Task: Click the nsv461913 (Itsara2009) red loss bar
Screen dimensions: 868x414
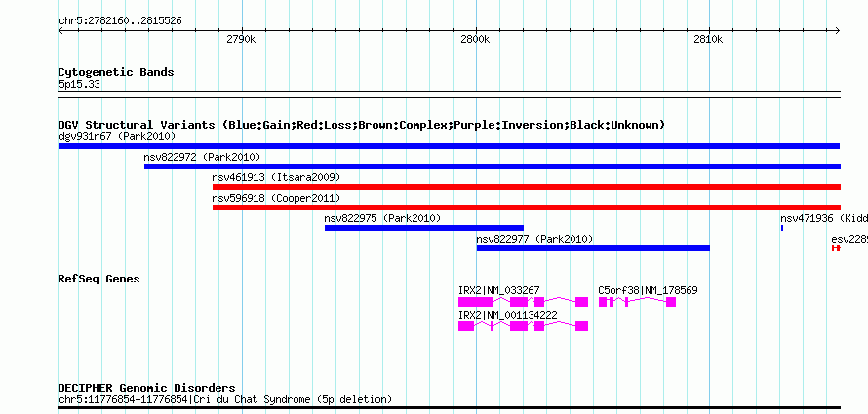Action: coord(527,187)
